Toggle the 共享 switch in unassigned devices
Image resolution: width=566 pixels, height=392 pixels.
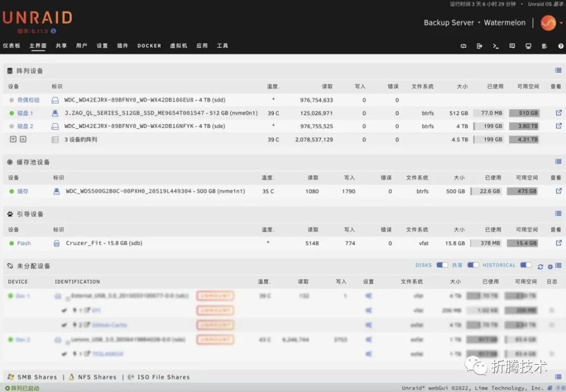(473, 265)
